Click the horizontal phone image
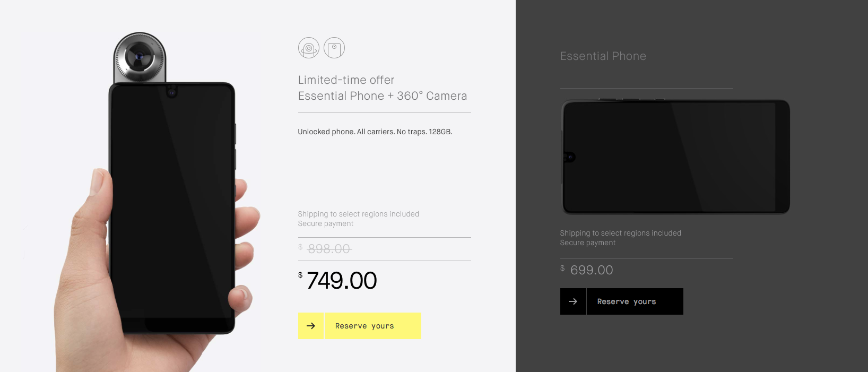This screenshot has height=372, width=868. 675,157
